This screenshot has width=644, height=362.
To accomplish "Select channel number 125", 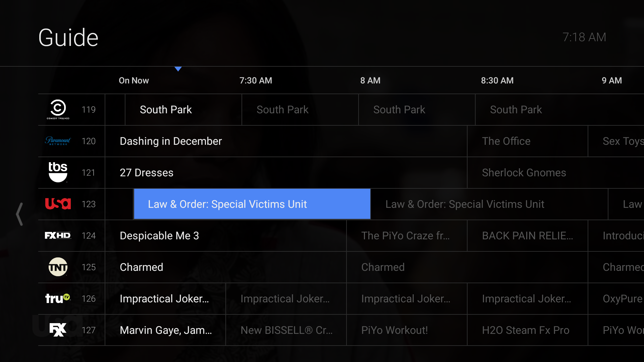I will click(x=88, y=267).
